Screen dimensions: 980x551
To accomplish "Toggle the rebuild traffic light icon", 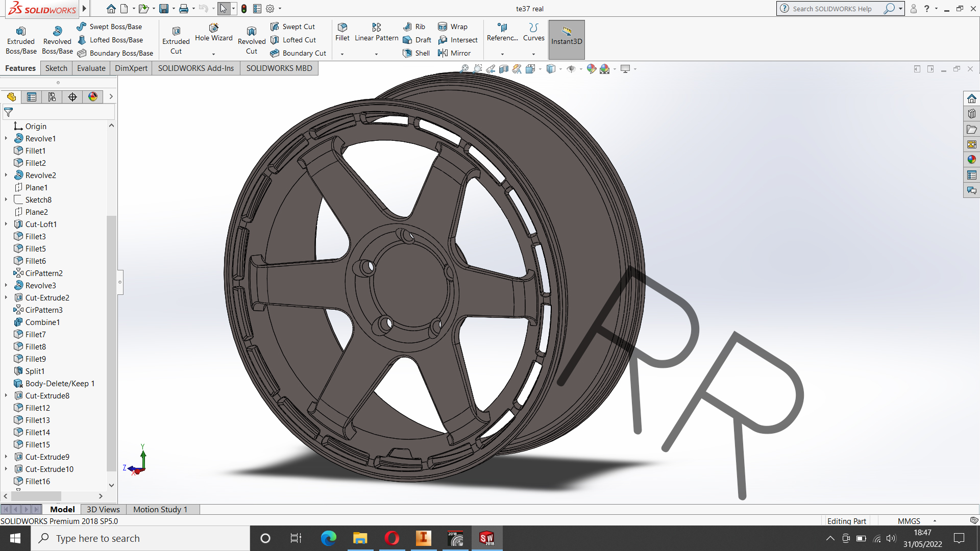I will point(244,9).
